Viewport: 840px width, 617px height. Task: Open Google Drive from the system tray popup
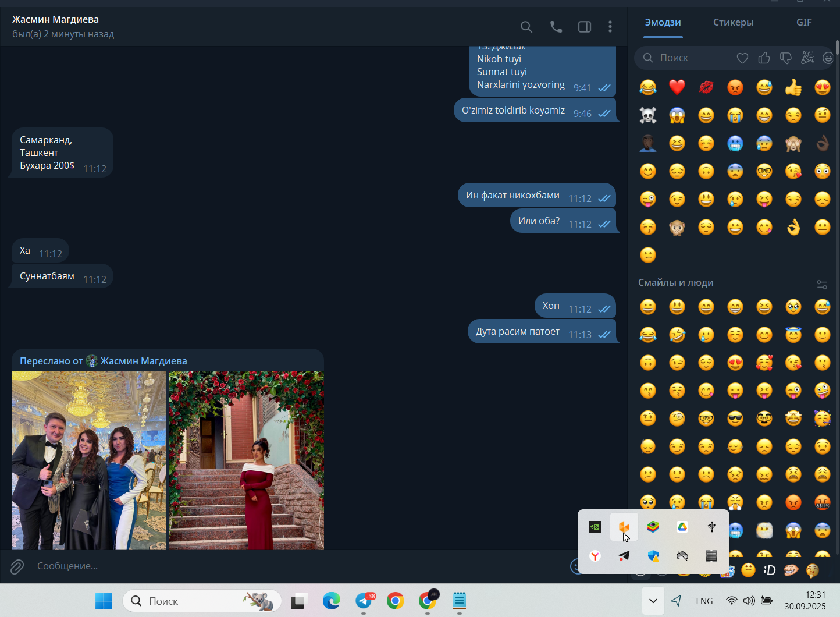(682, 527)
